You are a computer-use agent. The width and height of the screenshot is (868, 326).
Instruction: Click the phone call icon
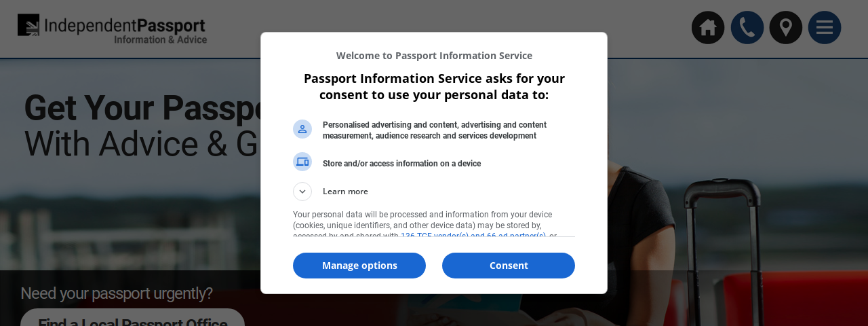(747, 28)
